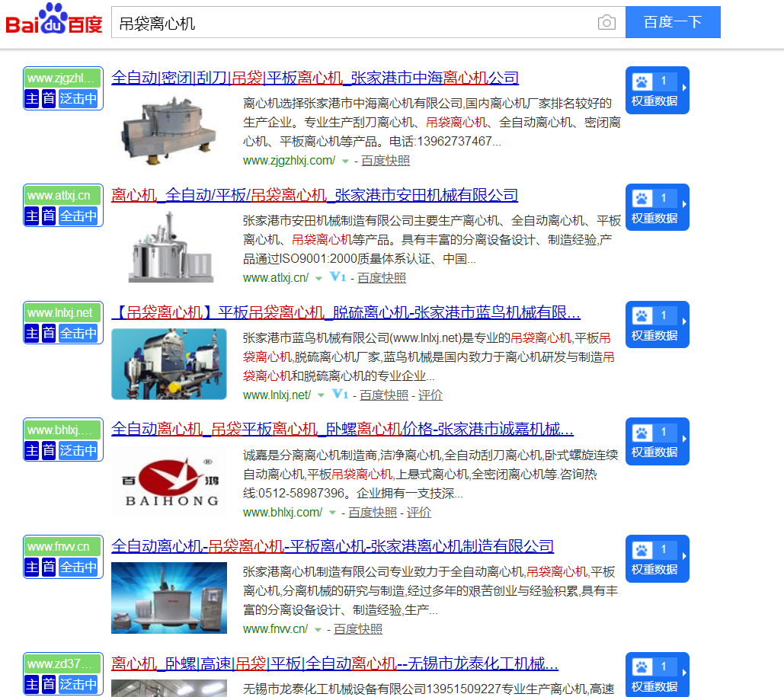Open the 张家港市中海离心机公司 result title
This screenshot has height=697, width=784.
click(x=315, y=78)
